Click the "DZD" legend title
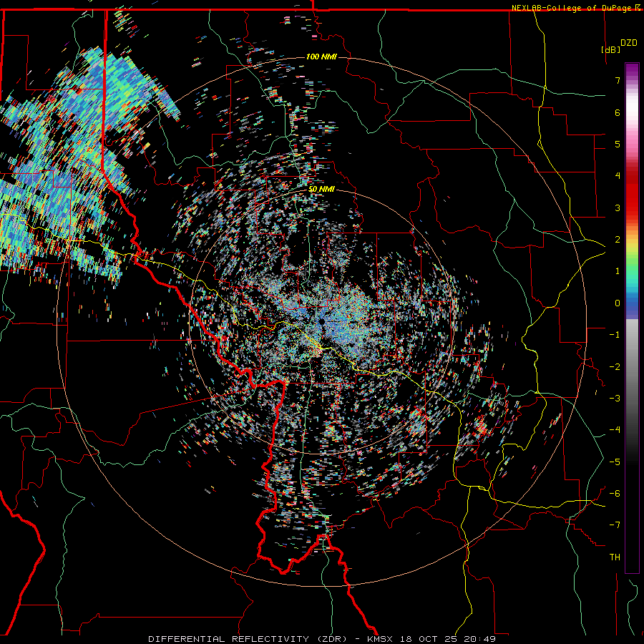 point(629,43)
